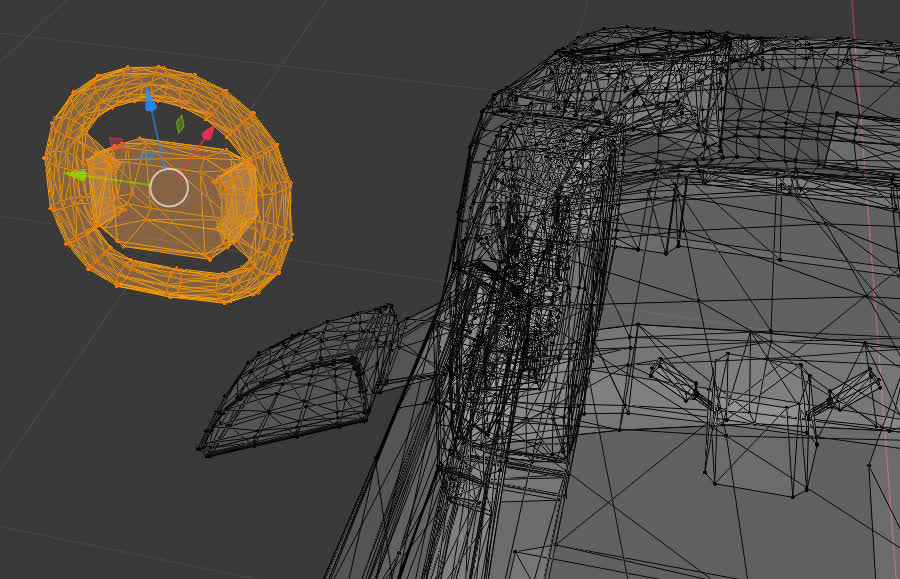Select the green plane-constraint handle
The height and width of the screenshot is (579, 900).
click(x=180, y=122)
